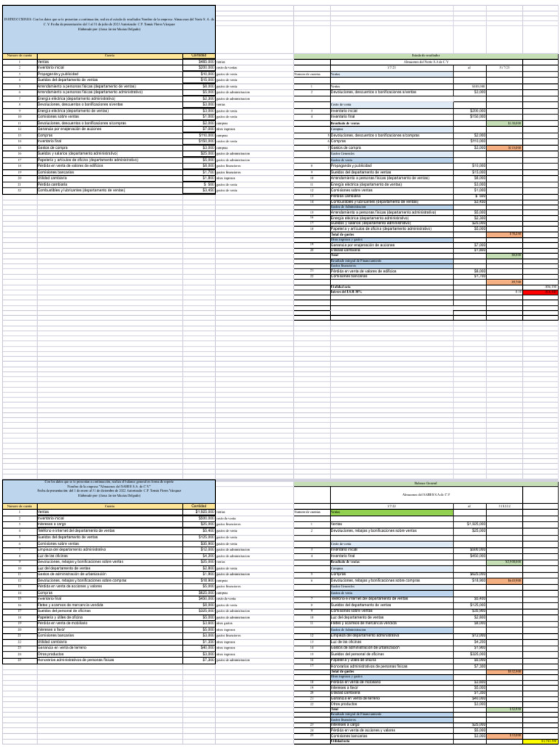Select "Almacenes del SABER S.A de C.V" company cell
560x747 pixels.
click(x=426, y=495)
